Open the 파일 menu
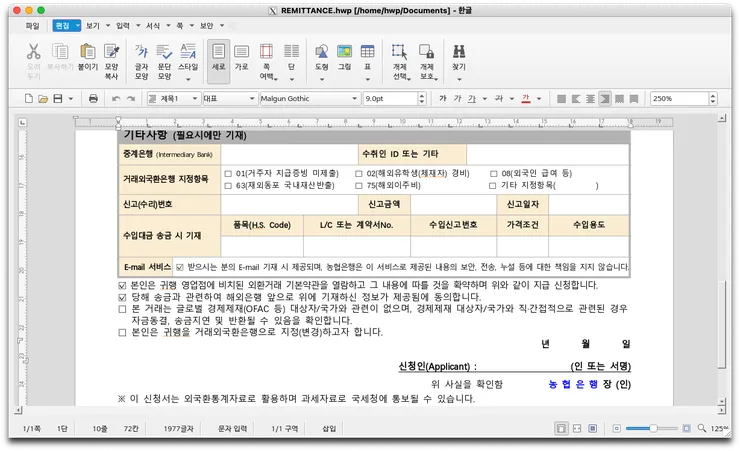The width and height of the screenshot is (740, 451). click(33, 25)
